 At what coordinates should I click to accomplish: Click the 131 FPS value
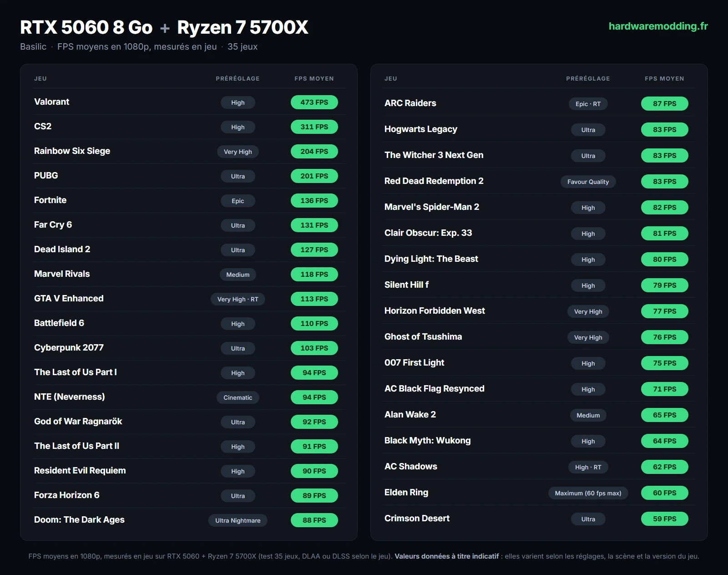coord(314,225)
